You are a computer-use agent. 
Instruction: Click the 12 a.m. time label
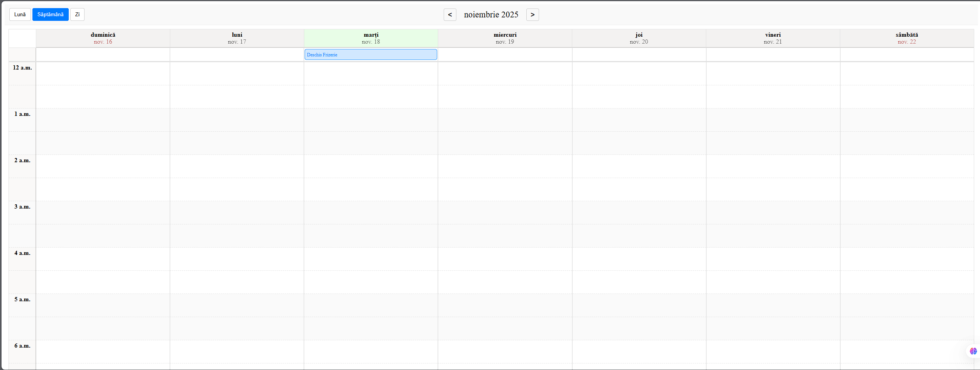(22, 68)
